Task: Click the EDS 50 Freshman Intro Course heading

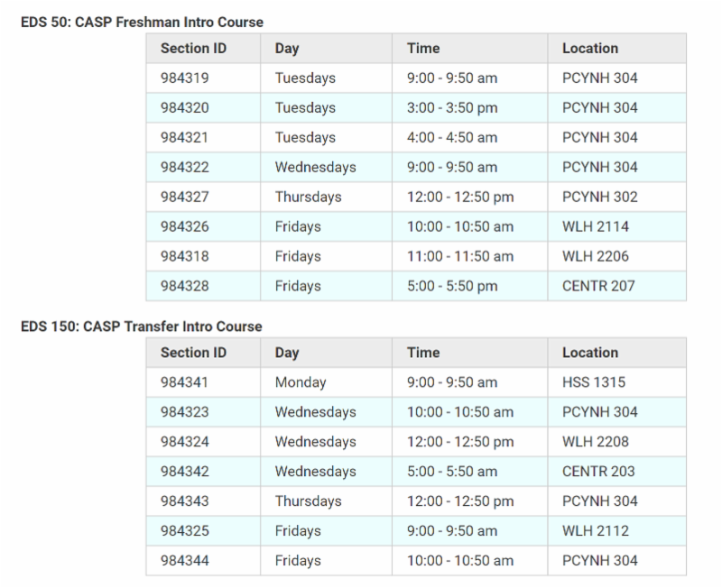Action: [142, 22]
